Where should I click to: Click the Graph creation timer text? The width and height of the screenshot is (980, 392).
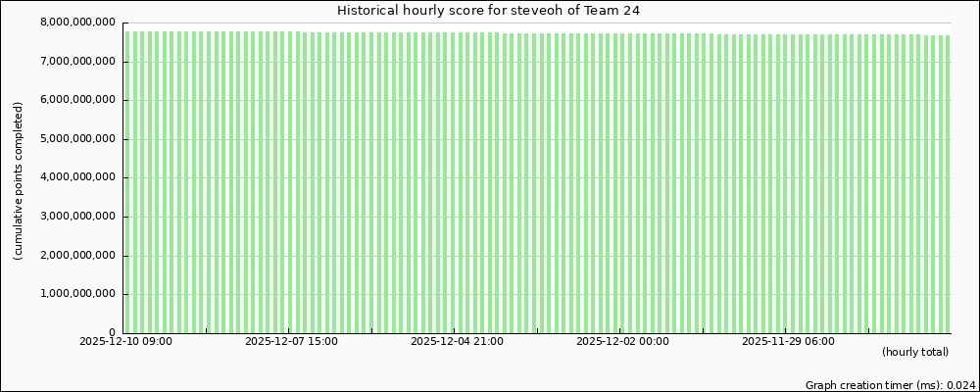coord(890,385)
